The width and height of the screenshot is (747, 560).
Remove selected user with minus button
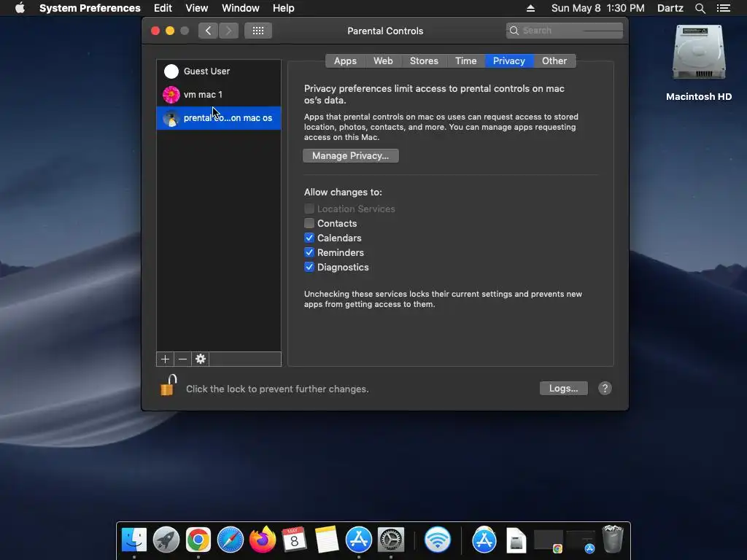coord(182,359)
